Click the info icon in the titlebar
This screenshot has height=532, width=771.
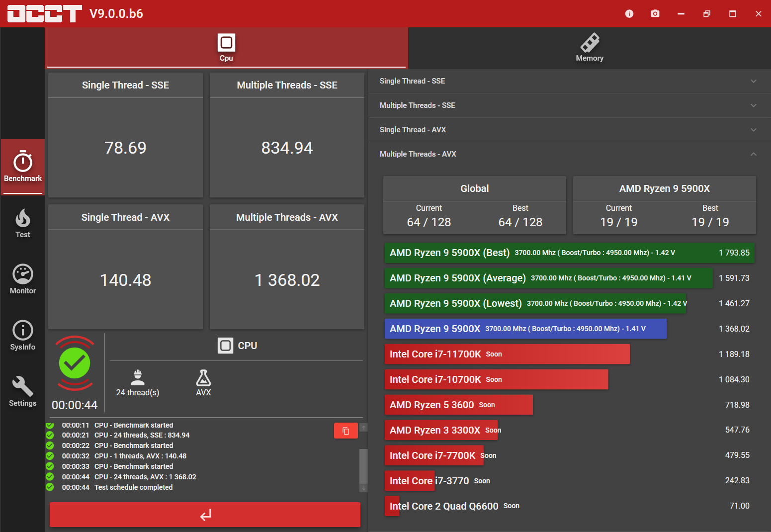[629, 13]
